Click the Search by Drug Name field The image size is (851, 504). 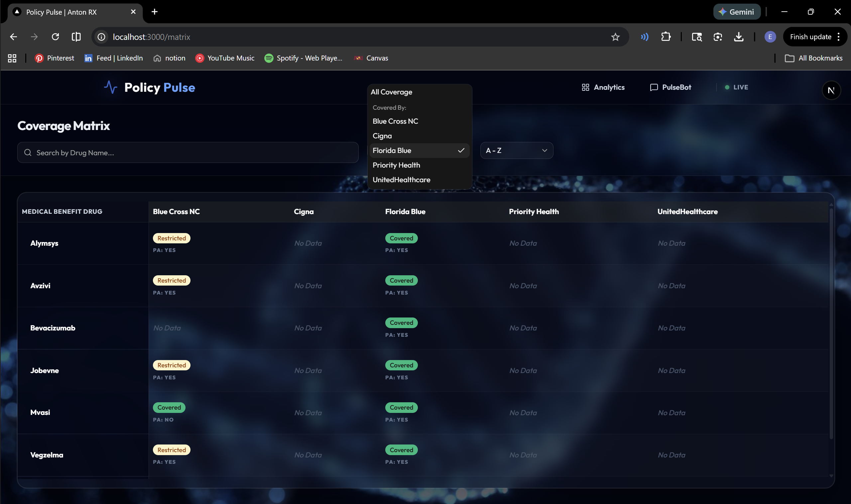(188, 153)
